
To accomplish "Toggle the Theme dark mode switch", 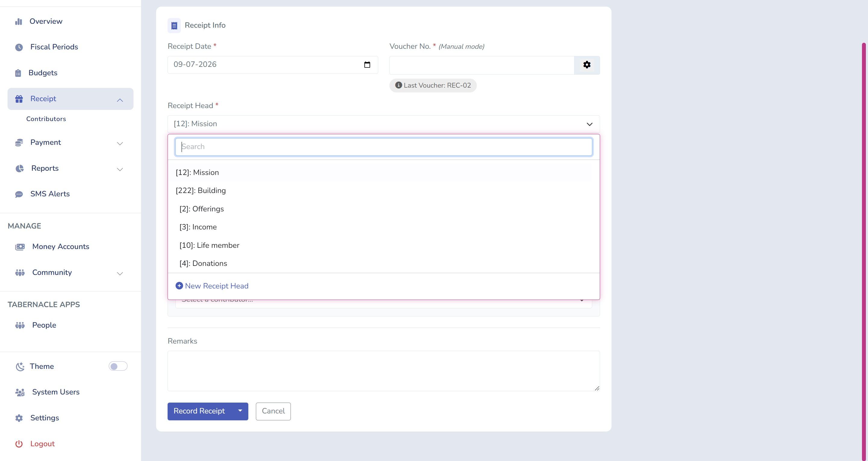I will (118, 366).
